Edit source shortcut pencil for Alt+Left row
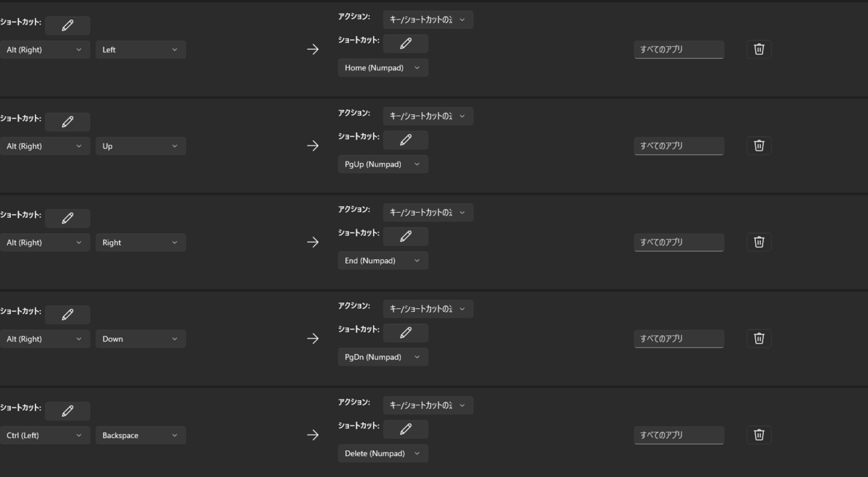This screenshot has height=477, width=868. (67, 25)
